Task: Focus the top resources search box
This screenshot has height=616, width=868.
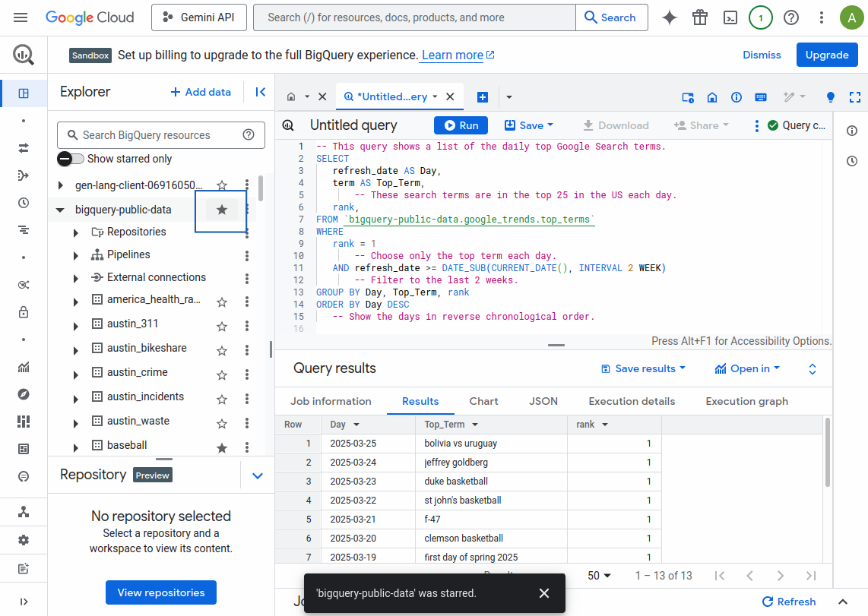Action: coord(415,17)
